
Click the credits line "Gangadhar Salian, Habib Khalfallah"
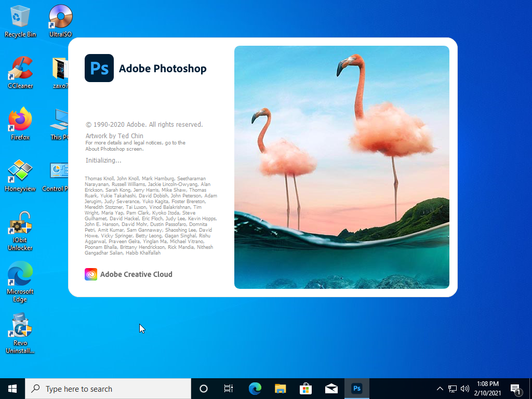coord(123,253)
